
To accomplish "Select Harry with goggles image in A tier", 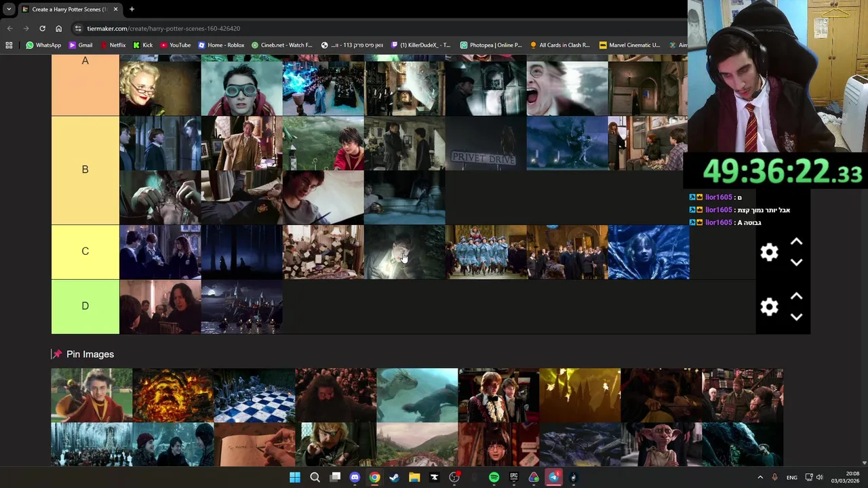I will coord(241,88).
